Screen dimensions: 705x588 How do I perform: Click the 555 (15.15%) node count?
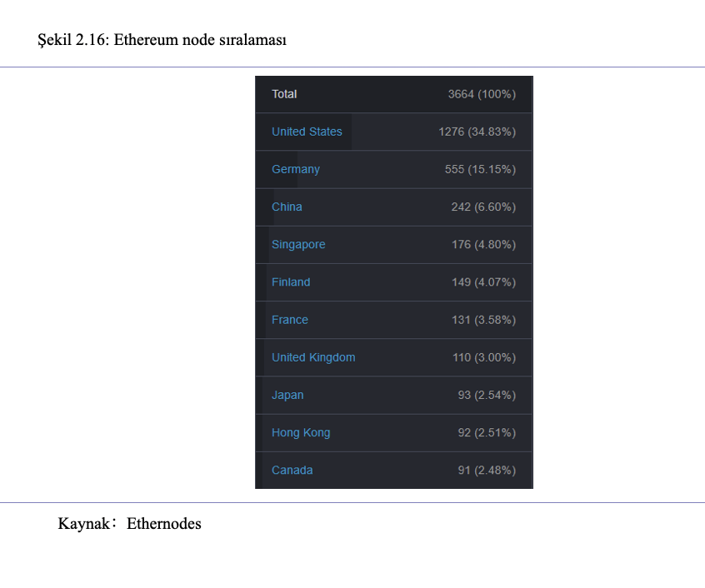pos(480,169)
